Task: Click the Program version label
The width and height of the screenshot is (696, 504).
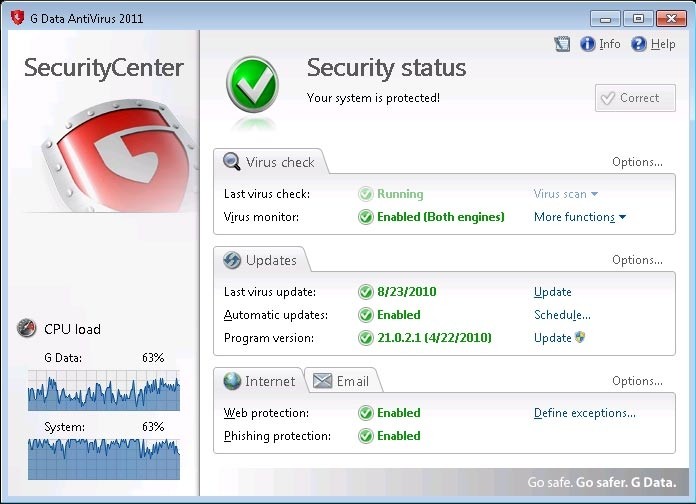Action: [x=269, y=338]
